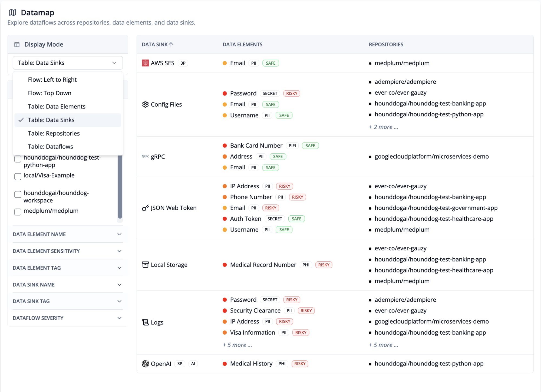The width and height of the screenshot is (541, 392).
Task: Click the Logs scroll icon
Action: (x=145, y=322)
